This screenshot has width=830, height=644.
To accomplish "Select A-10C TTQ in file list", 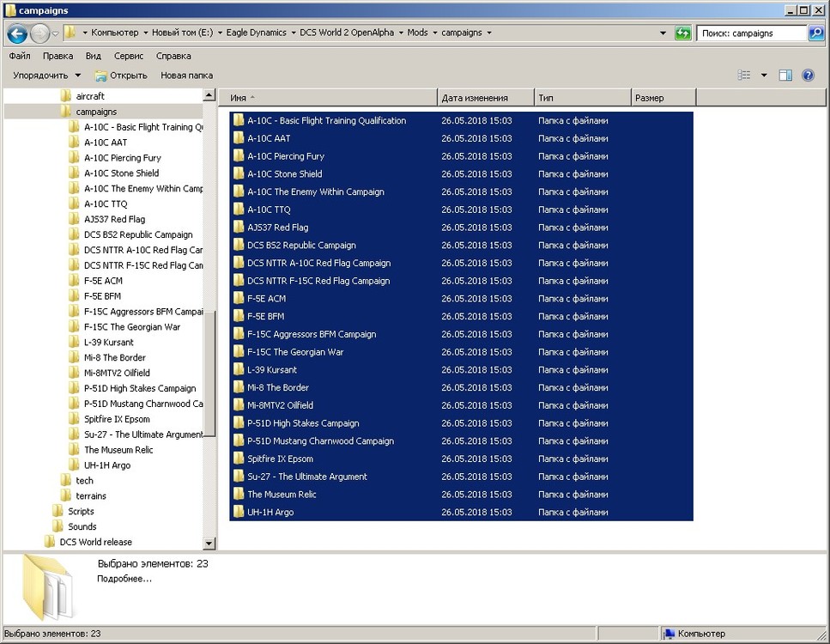I will pyautogui.click(x=461, y=210).
